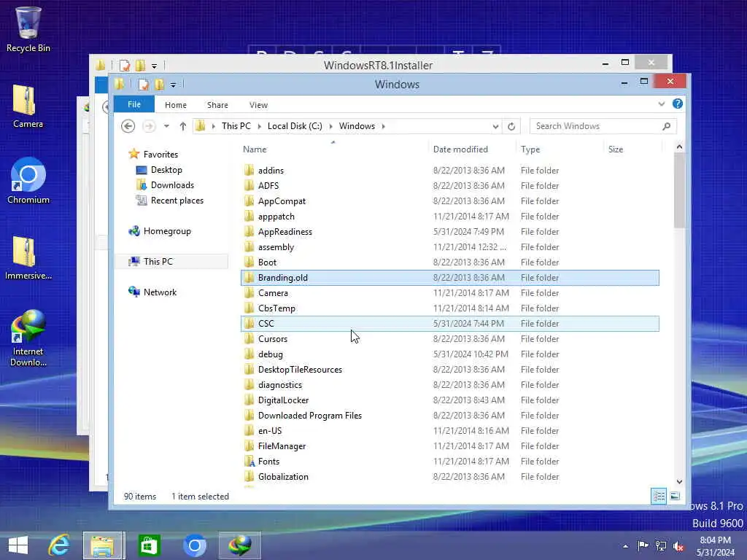
Task: Open the View ribbon tab
Action: (x=258, y=105)
